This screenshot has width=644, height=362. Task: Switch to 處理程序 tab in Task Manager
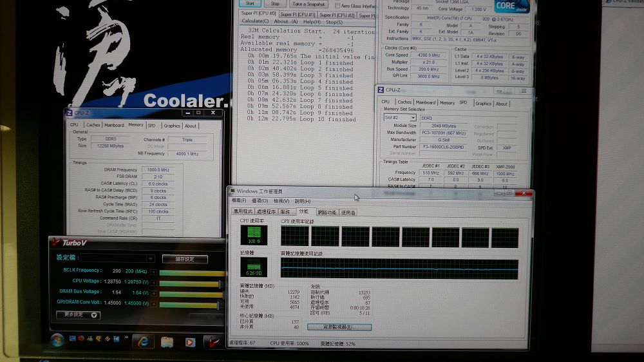tap(266, 212)
